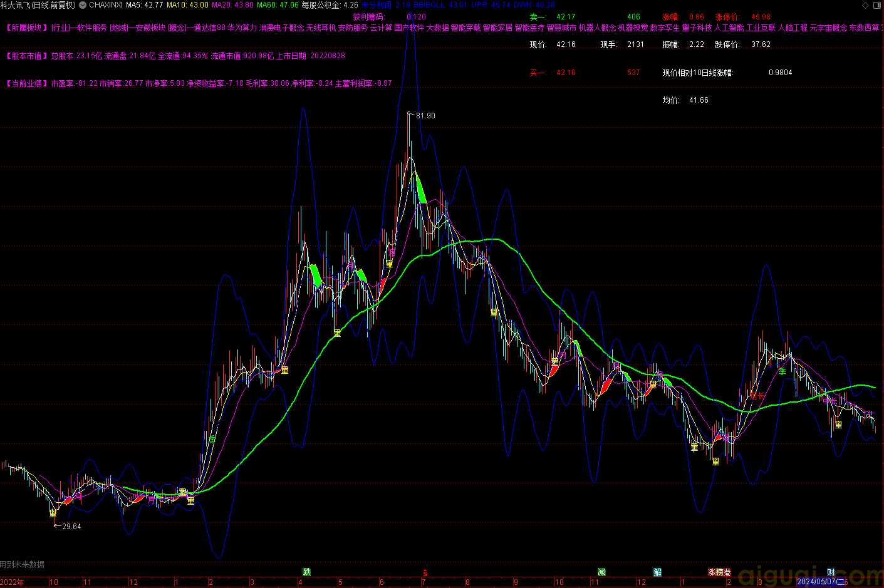Click the green 跌 event marker

coord(306,572)
